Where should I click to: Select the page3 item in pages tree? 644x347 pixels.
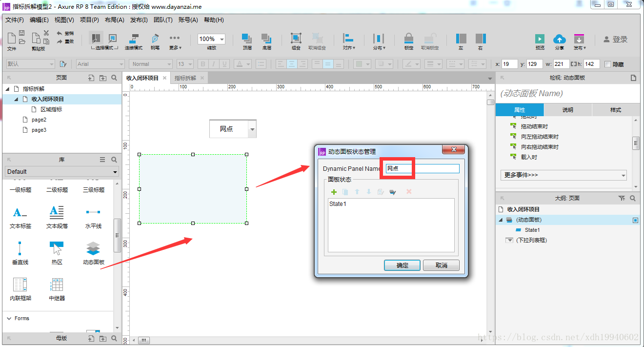39,130
